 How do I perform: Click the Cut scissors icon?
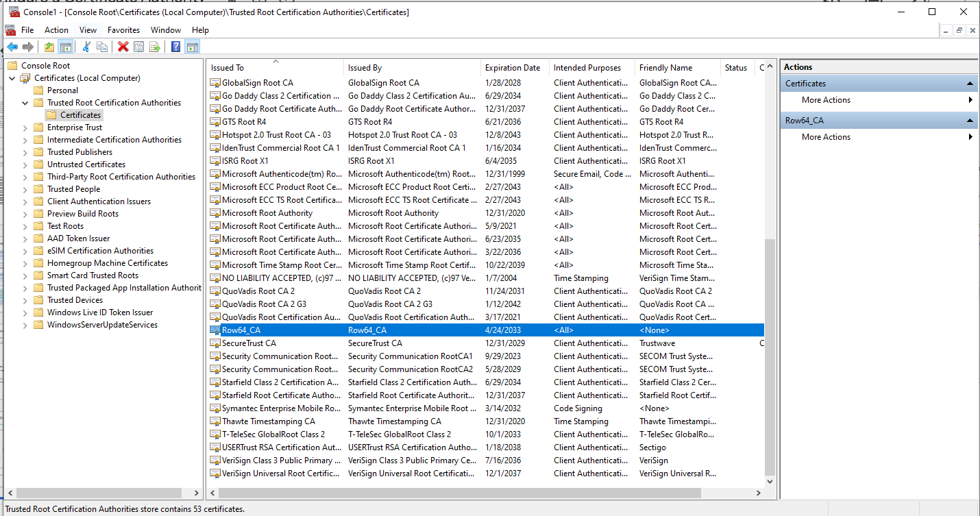[86, 47]
